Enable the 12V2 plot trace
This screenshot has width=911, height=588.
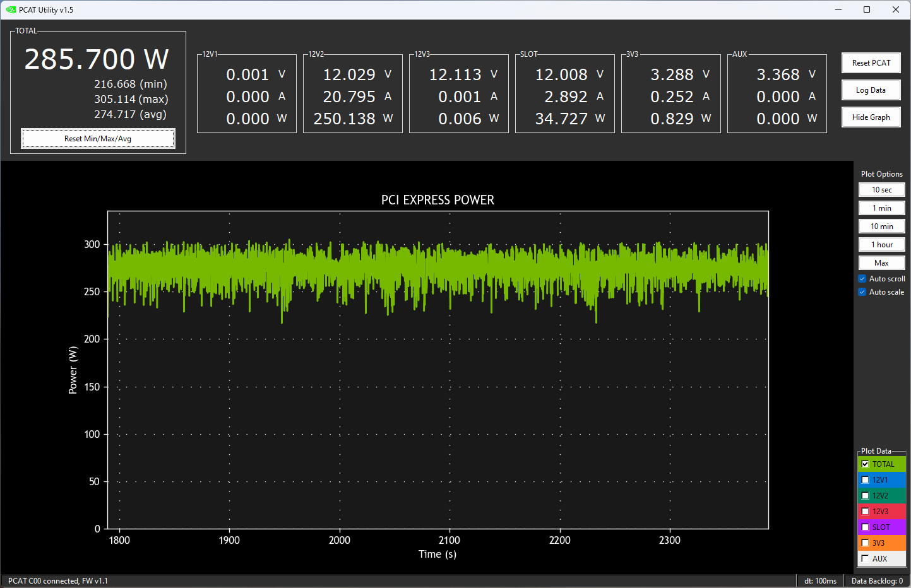click(866, 495)
